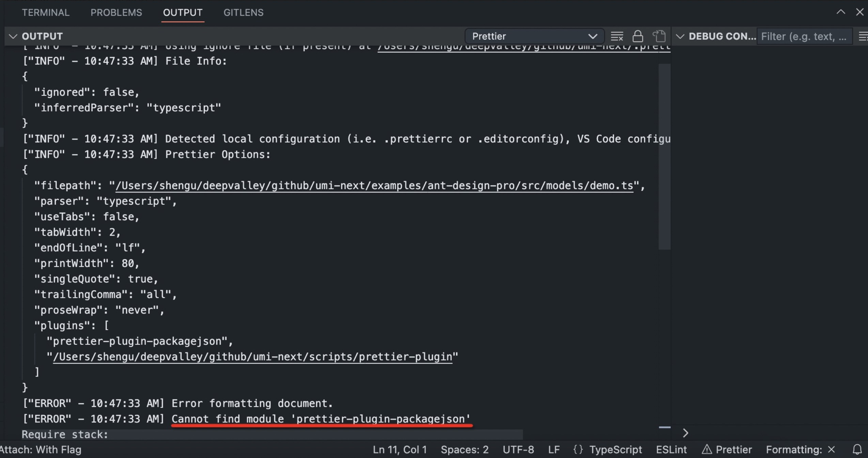
Task: Click the ESLint status bar item
Action: tap(671, 450)
